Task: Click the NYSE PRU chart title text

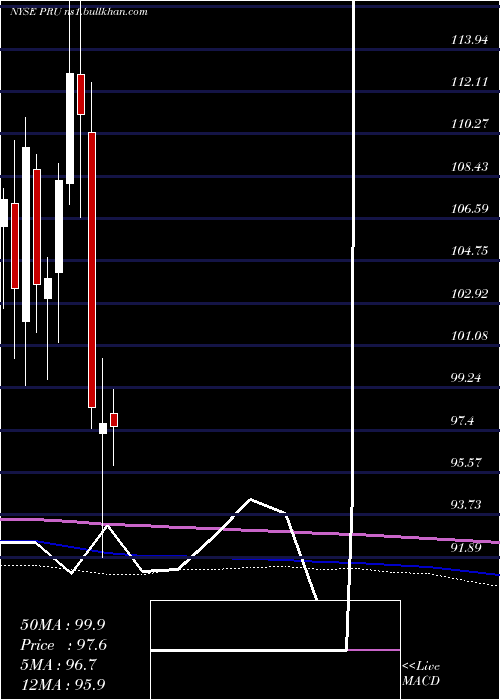Action: tap(78, 12)
